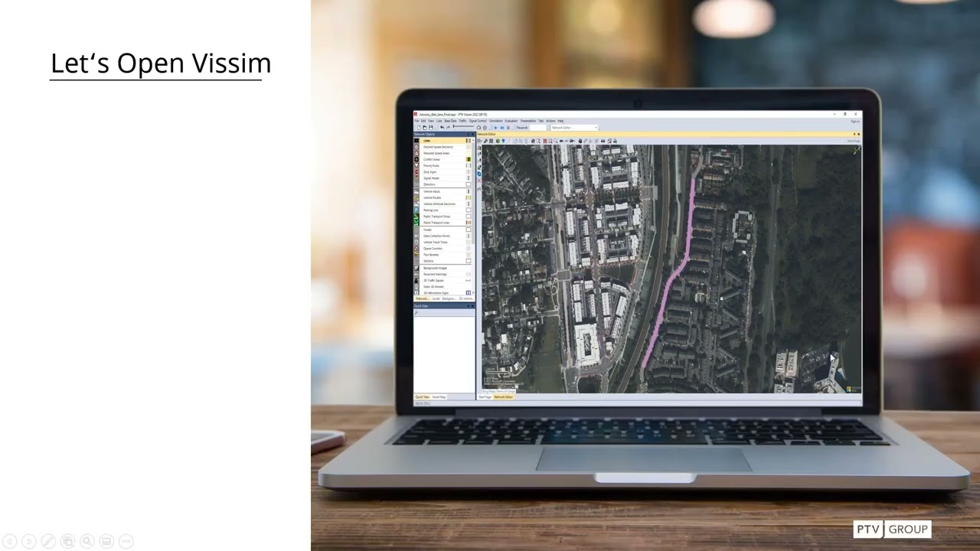Image resolution: width=980 pixels, height=551 pixels.
Task: Click the Background Images row
Action: pos(444,268)
